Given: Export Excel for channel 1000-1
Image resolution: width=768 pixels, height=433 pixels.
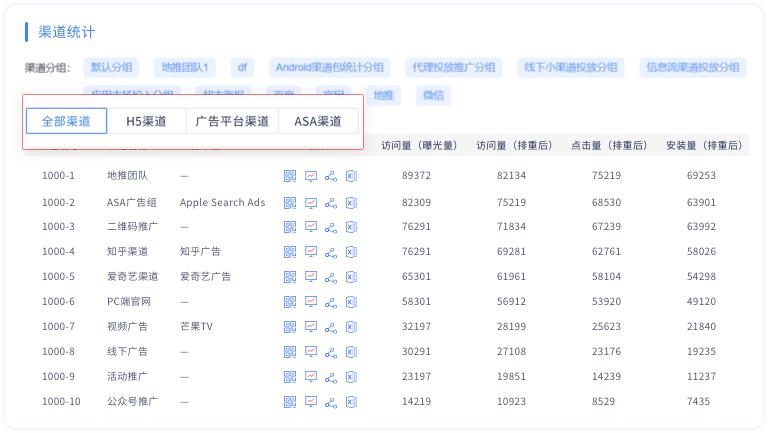Looking at the screenshot, I should point(351,176).
